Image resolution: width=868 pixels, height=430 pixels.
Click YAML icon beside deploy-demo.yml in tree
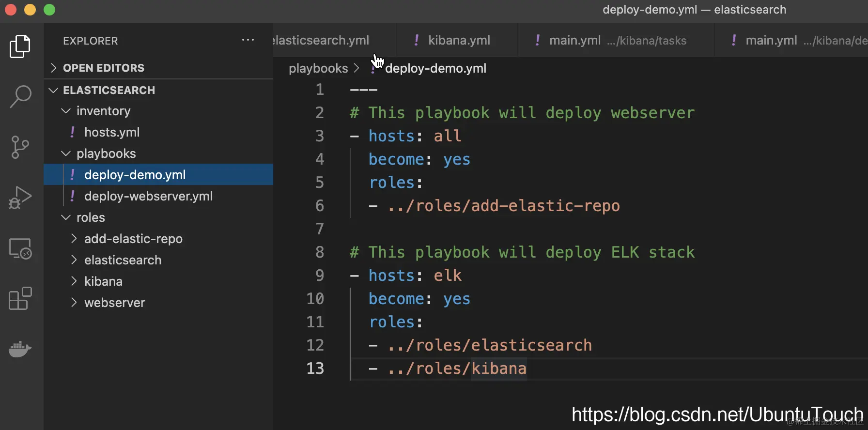pos(73,174)
